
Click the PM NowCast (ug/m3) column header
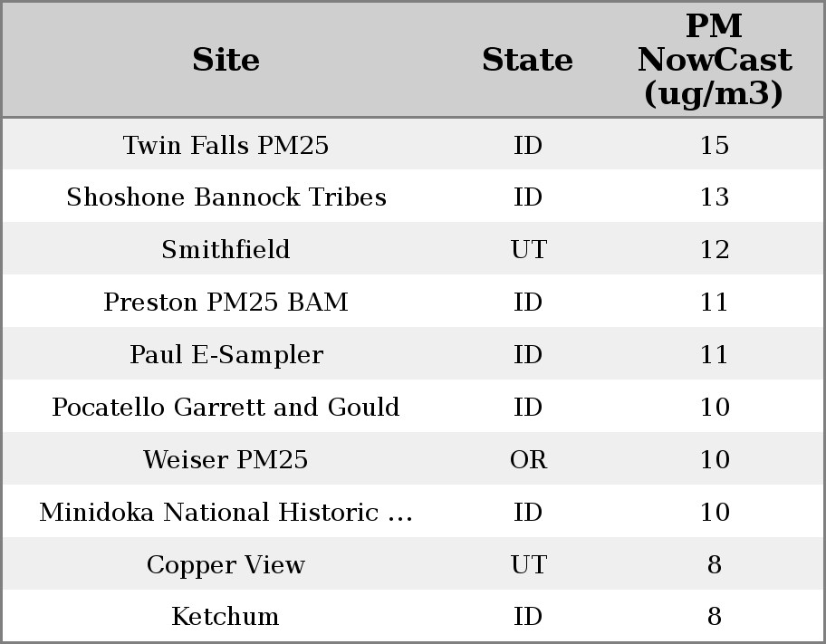(714, 60)
